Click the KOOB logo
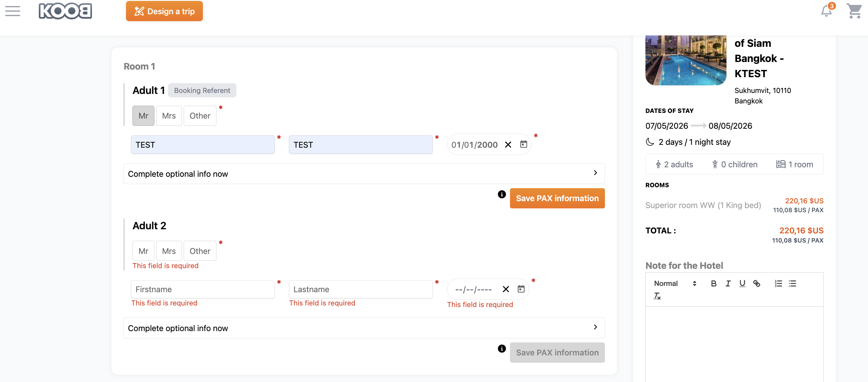868x382 pixels. 66,11
